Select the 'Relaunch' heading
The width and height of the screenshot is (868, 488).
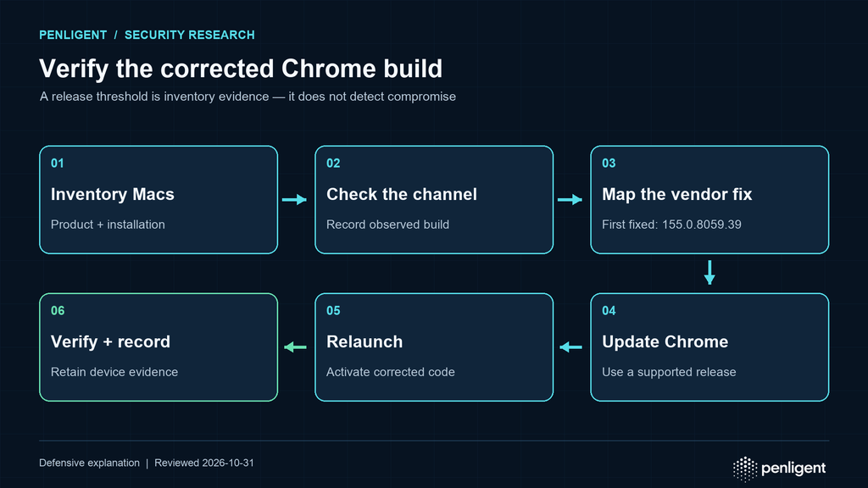tap(364, 342)
